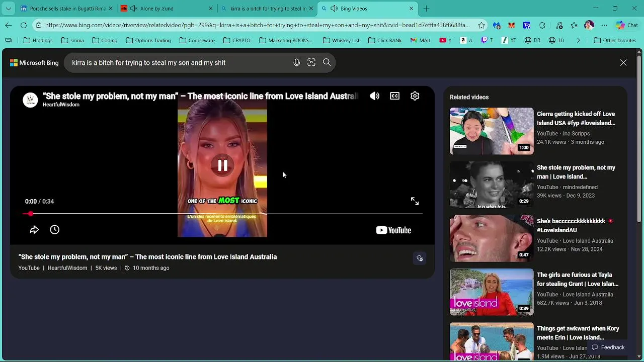Open the video on YouTube via logo
This screenshot has height=362, width=644.
(x=393, y=230)
